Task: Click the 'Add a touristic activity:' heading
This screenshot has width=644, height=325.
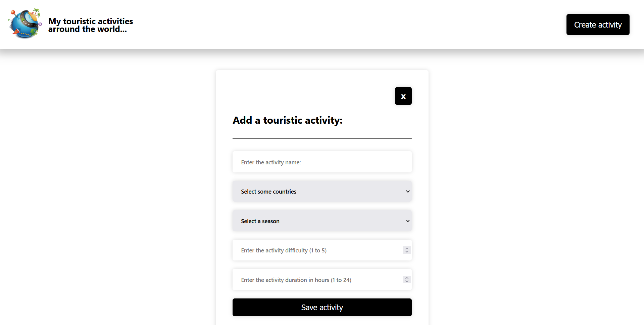Action: pyautogui.click(x=287, y=120)
